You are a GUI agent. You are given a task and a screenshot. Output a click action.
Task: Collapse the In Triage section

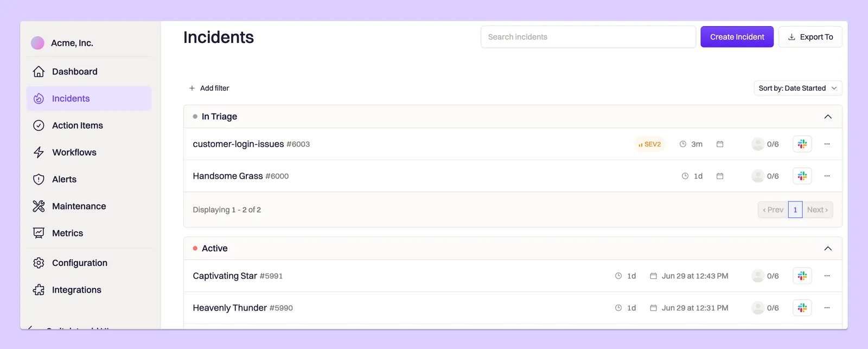tap(828, 117)
